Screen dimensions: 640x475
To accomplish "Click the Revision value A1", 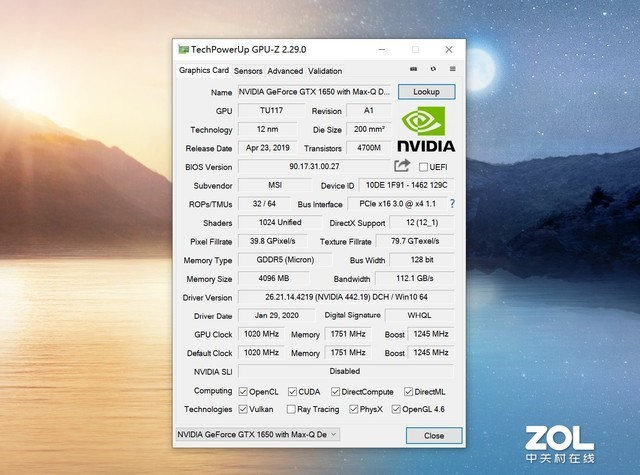I will [369, 111].
